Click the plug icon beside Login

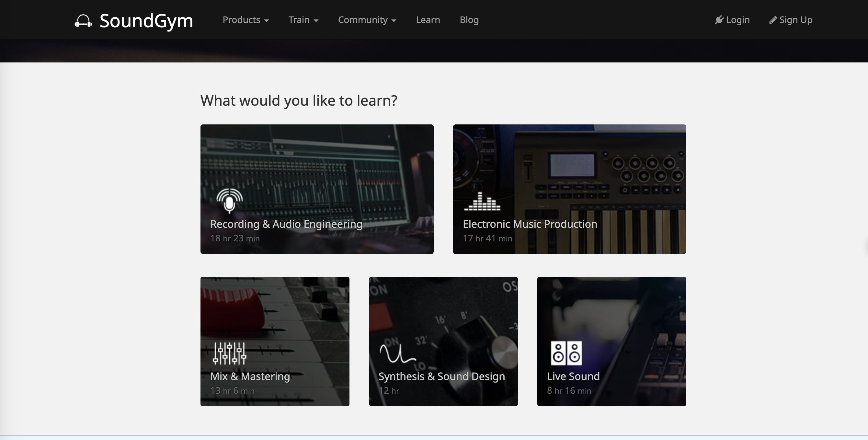[719, 20]
